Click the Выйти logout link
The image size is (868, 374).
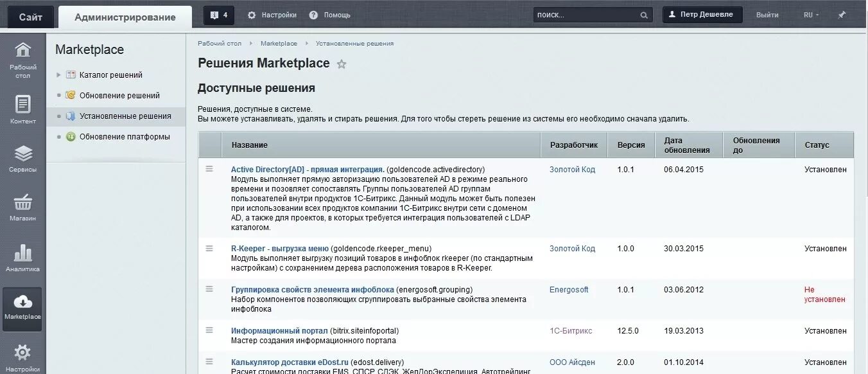(x=767, y=15)
